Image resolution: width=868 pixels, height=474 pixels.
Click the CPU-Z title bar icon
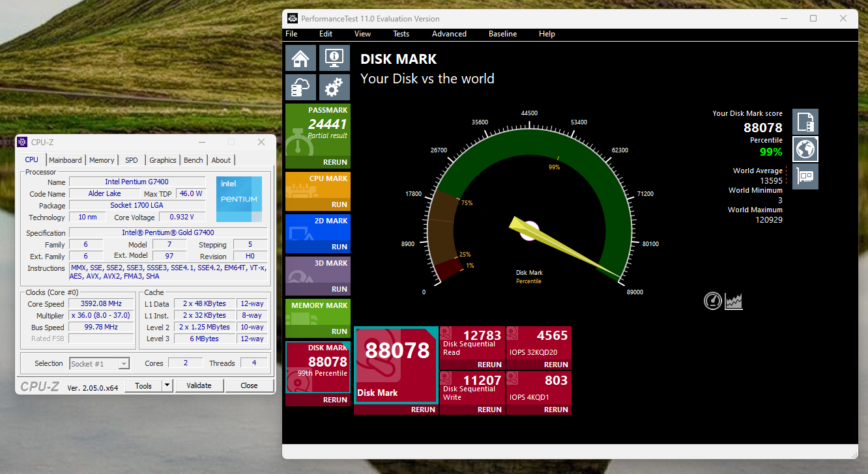(22, 142)
